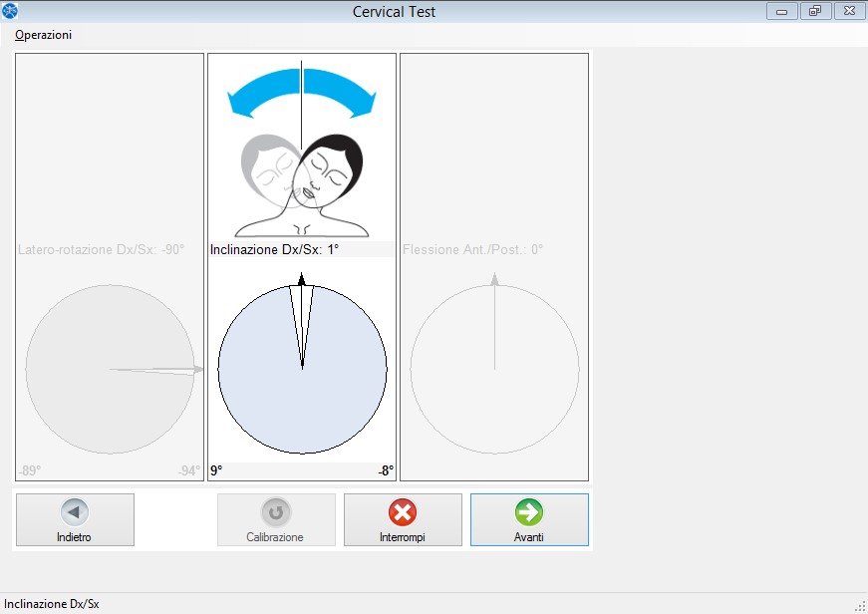Click the window resize grip in status bar

pos(860,606)
